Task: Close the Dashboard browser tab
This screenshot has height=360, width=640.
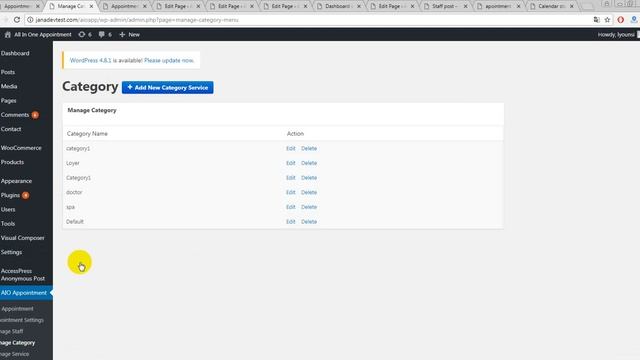Action: 359,6
